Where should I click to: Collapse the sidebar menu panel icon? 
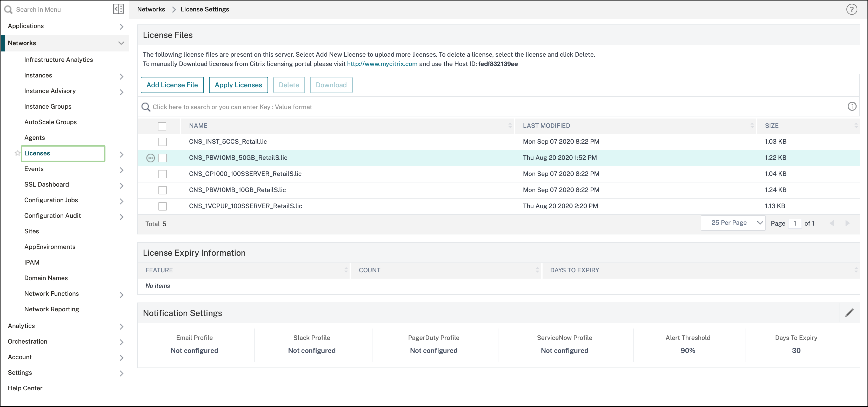coord(118,9)
